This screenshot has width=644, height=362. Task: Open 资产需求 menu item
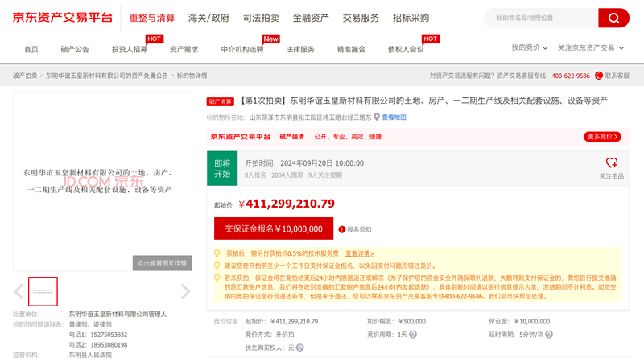pyautogui.click(x=184, y=50)
